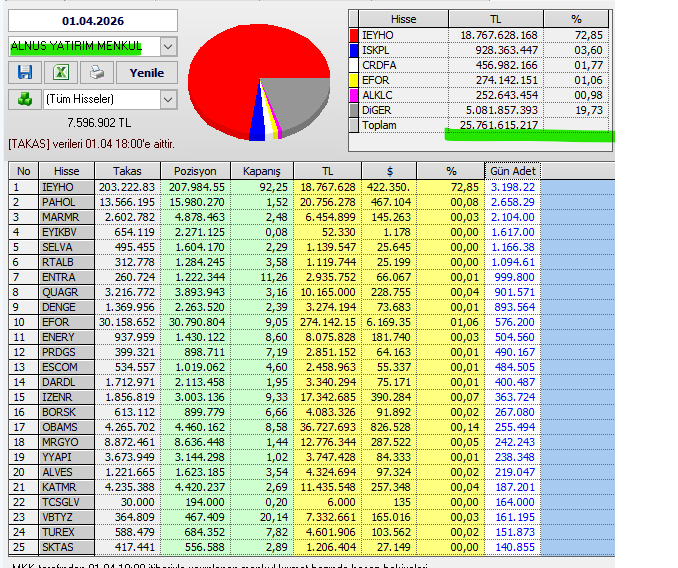Select the ESCOM row

click(x=311, y=367)
